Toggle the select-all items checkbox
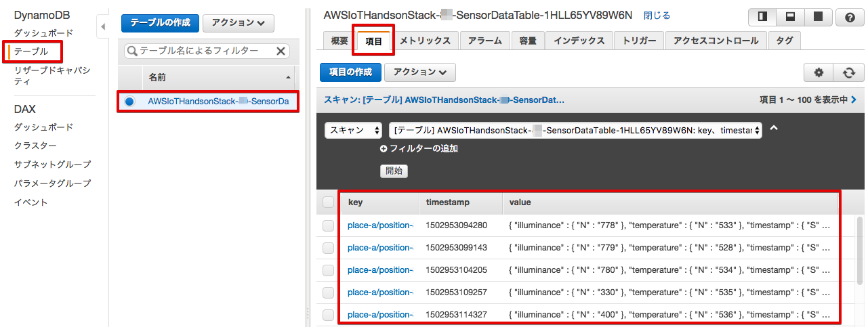 329,202
